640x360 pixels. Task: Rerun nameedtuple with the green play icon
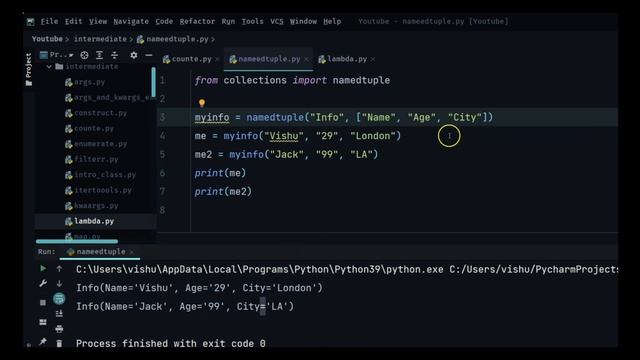(x=43, y=269)
